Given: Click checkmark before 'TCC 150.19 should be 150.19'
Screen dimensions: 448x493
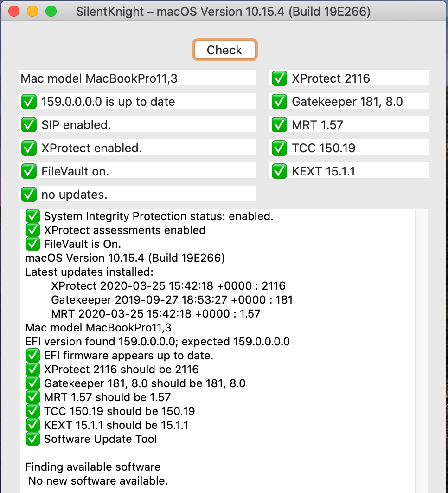Looking at the screenshot, I should pos(32,411).
